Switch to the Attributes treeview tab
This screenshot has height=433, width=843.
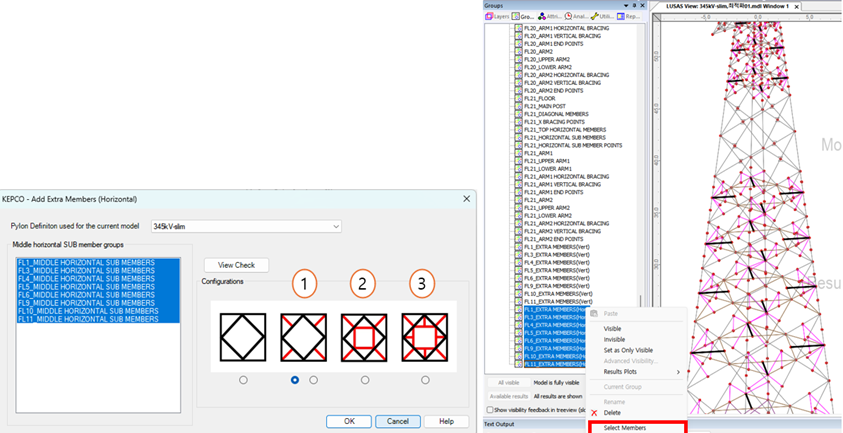549,16
